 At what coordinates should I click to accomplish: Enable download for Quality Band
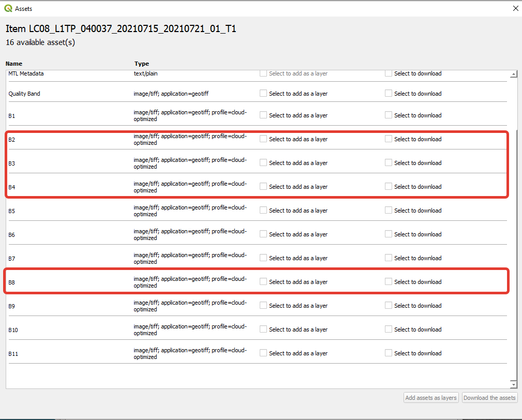(388, 94)
